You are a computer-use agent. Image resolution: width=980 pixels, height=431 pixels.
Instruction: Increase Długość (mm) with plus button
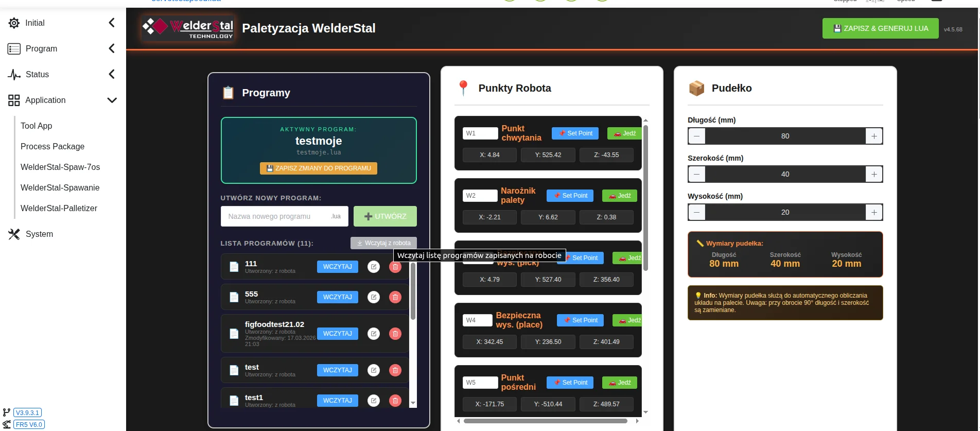click(874, 136)
